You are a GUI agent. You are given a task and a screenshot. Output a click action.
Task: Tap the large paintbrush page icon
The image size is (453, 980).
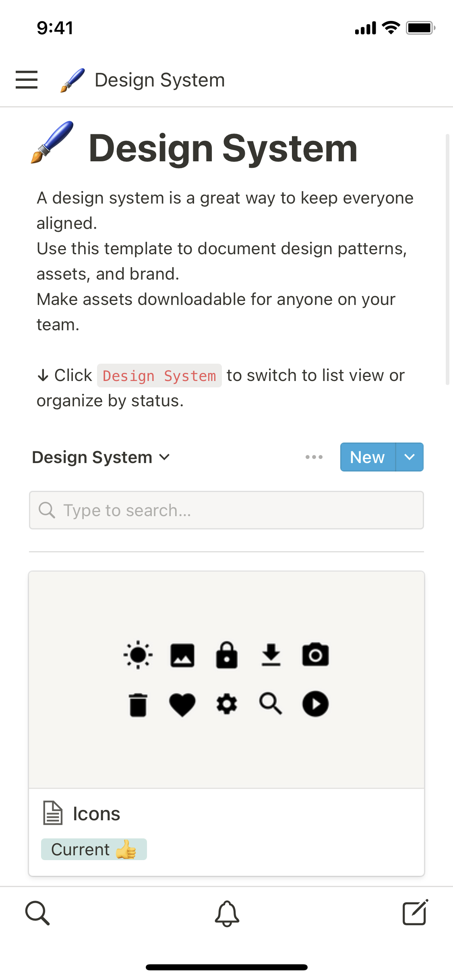tap(52, 142)
